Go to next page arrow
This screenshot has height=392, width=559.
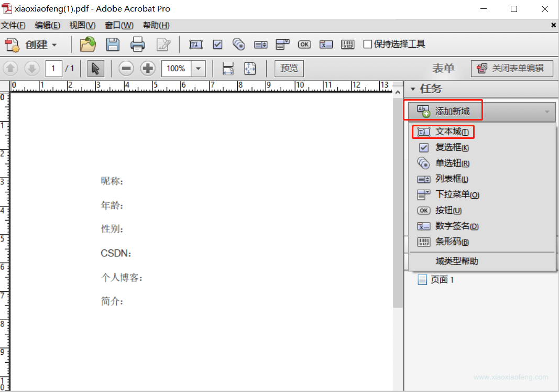click(32, 68)
